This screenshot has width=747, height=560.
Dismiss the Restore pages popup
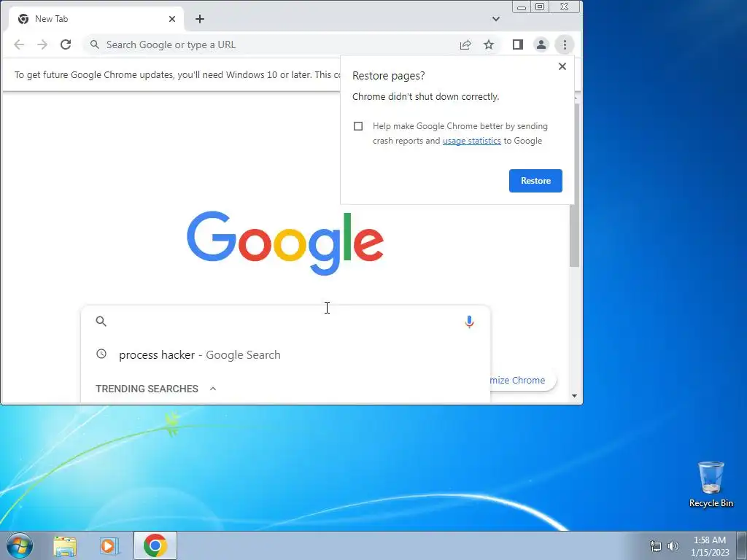(562, 66)
